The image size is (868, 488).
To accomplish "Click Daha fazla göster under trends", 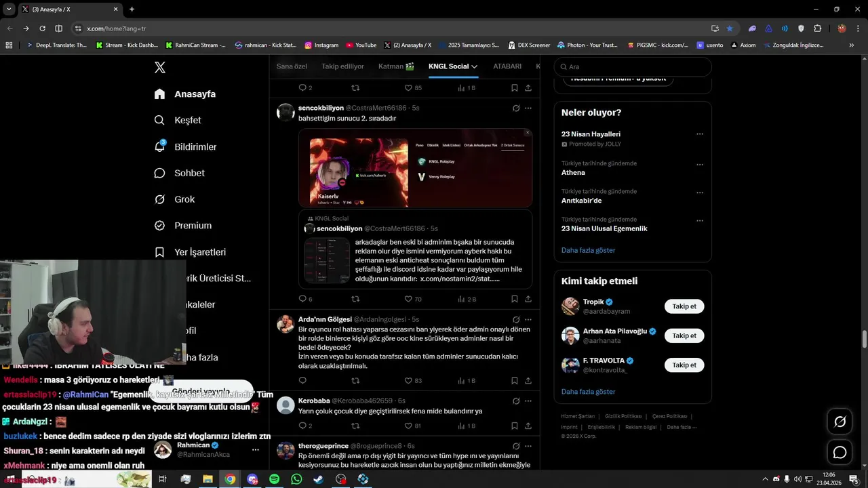I will (x=588, y=250).
